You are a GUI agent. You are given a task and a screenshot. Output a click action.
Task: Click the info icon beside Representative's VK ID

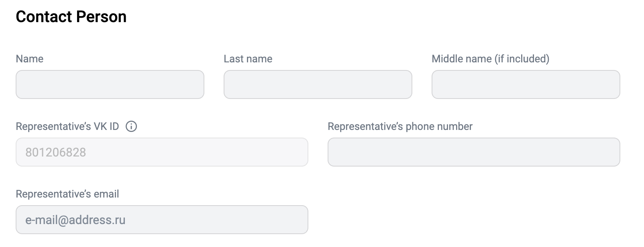tap(131, 126)
